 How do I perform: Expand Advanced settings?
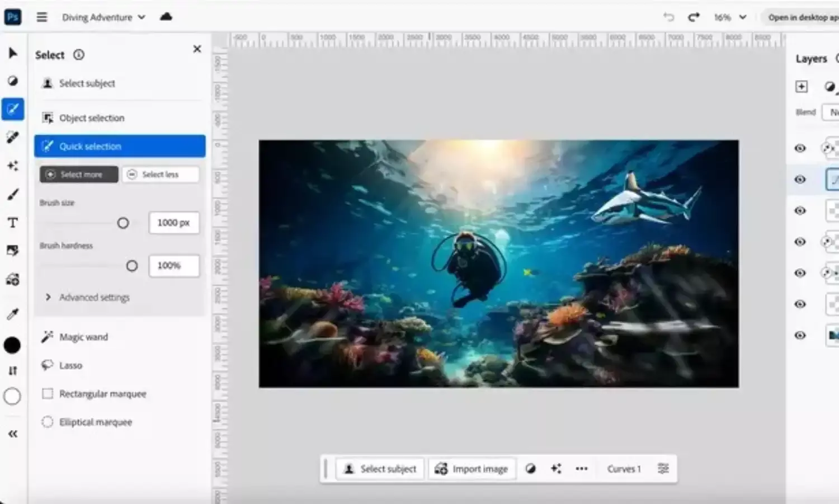coord(87,297)
